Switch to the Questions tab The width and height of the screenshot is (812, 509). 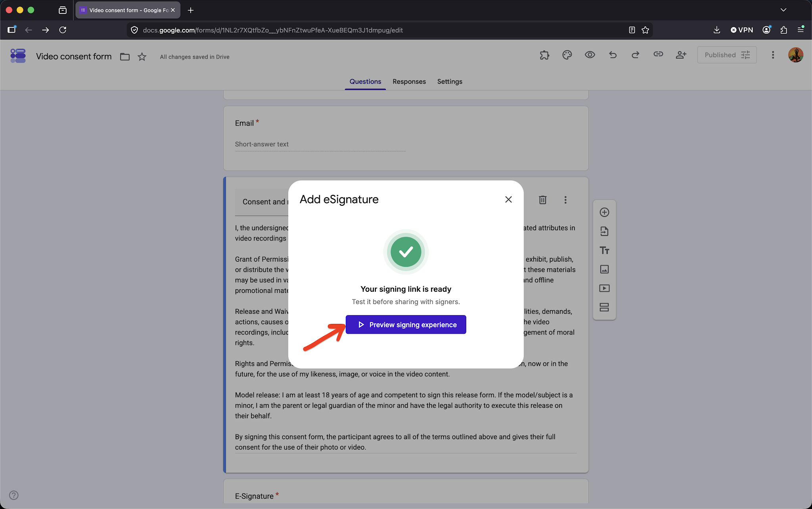coord(365,81)
